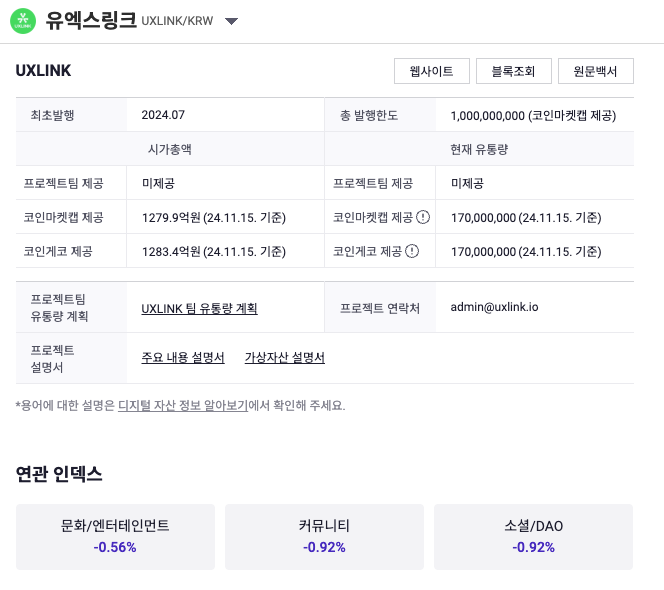Screen dimensions: 664x590
Task: Click the -0.56% change value
Action: pos(115,547)
